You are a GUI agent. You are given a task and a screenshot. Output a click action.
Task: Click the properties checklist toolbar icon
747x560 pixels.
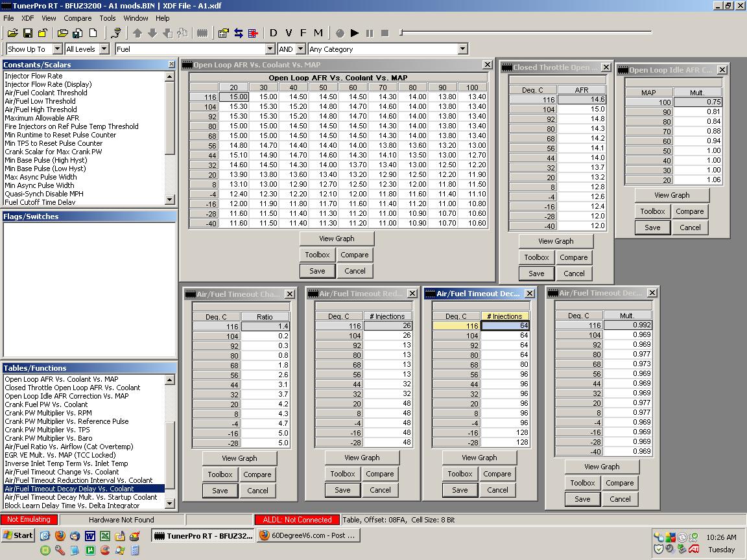(223, 33)
